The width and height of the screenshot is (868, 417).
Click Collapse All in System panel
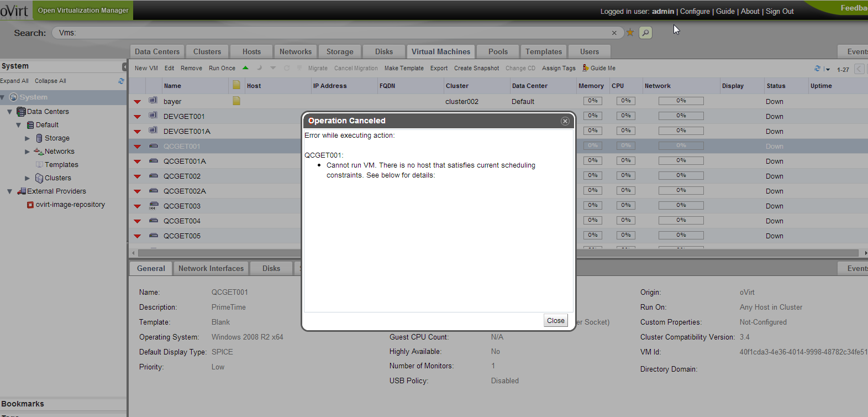click(x=50, y=81)
